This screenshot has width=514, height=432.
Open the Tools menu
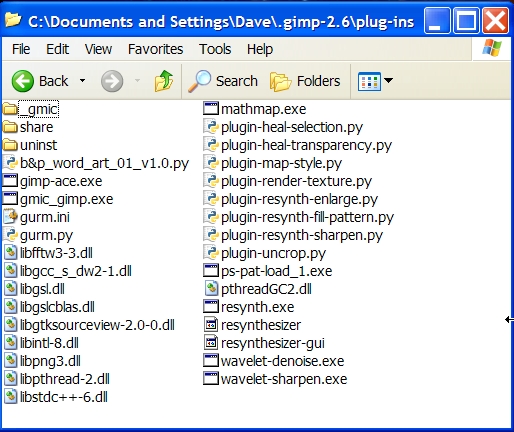tap(215, 49)
